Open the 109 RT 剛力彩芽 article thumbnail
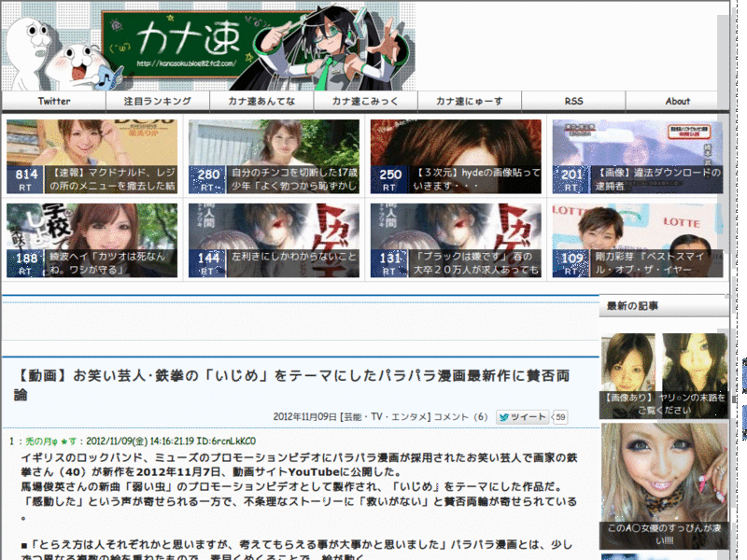747x560 pixels. [x=638, y=241]
